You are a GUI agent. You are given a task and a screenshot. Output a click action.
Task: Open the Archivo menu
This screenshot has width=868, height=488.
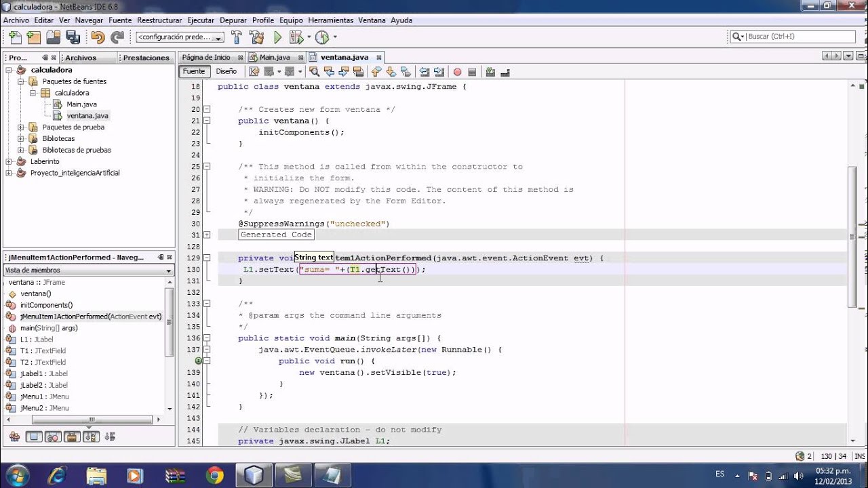pyautogui.click(x=16, y=20)
